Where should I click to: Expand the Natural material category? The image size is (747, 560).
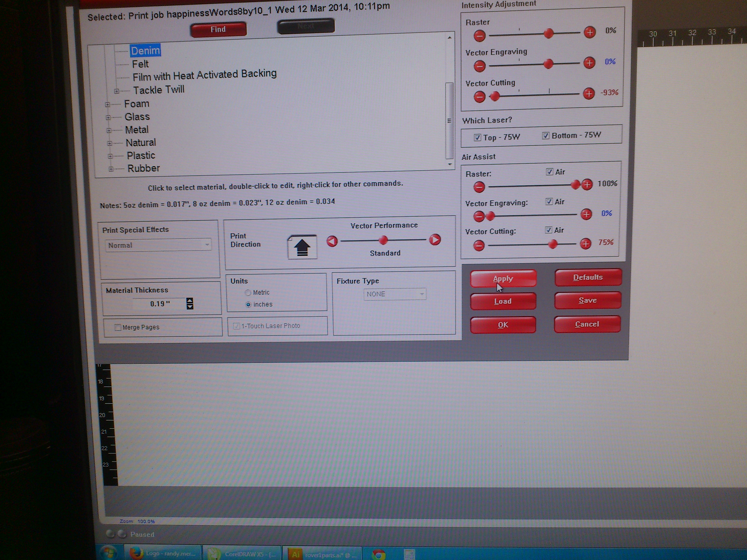coord(109,143)
